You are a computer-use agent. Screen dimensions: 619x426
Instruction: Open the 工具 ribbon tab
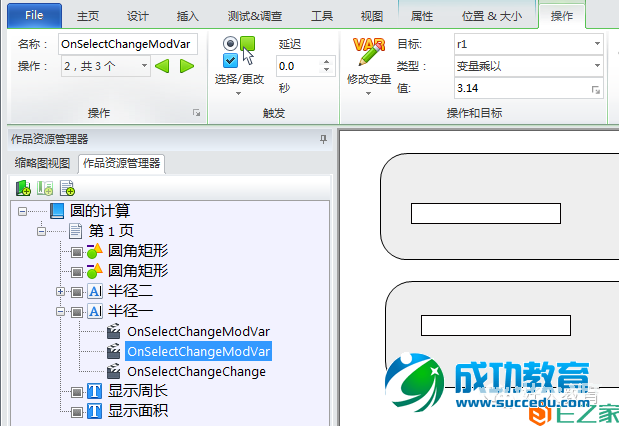click(x=322, y=16)
